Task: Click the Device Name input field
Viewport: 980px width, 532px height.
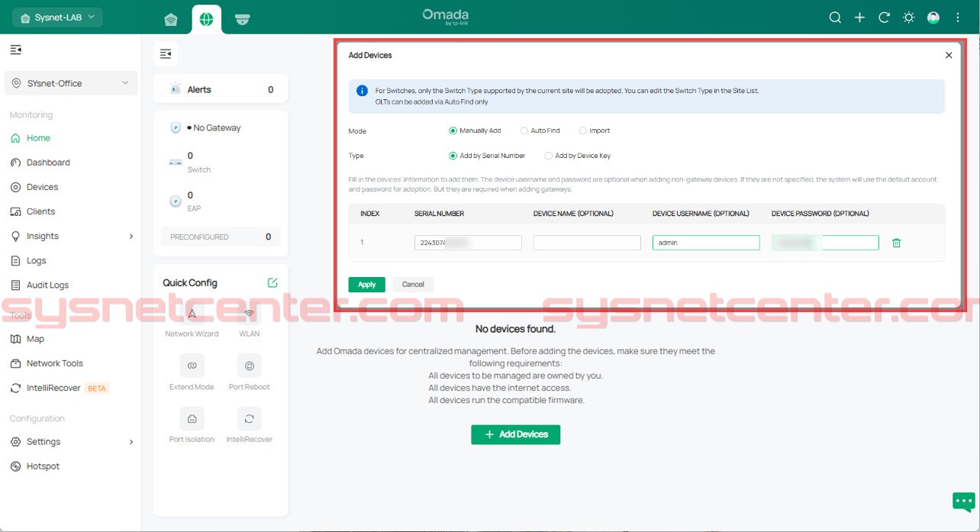Action: click(x=586, y=243)
